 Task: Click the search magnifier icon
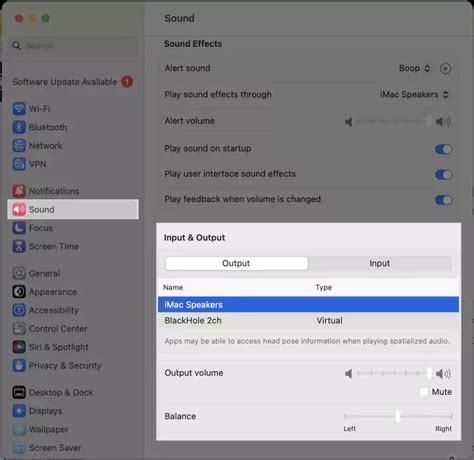point(16,45)
